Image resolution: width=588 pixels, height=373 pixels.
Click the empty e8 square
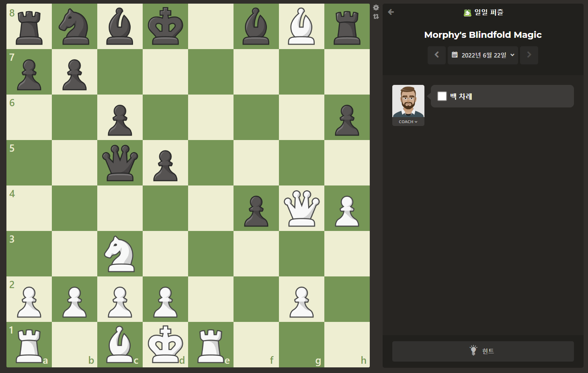tap(211, 26)
